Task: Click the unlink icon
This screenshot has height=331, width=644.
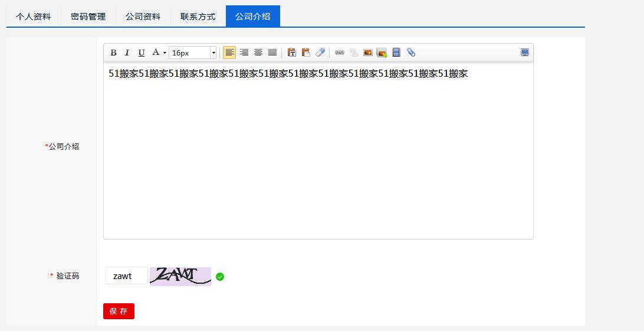Action: (x=354, y=53)
